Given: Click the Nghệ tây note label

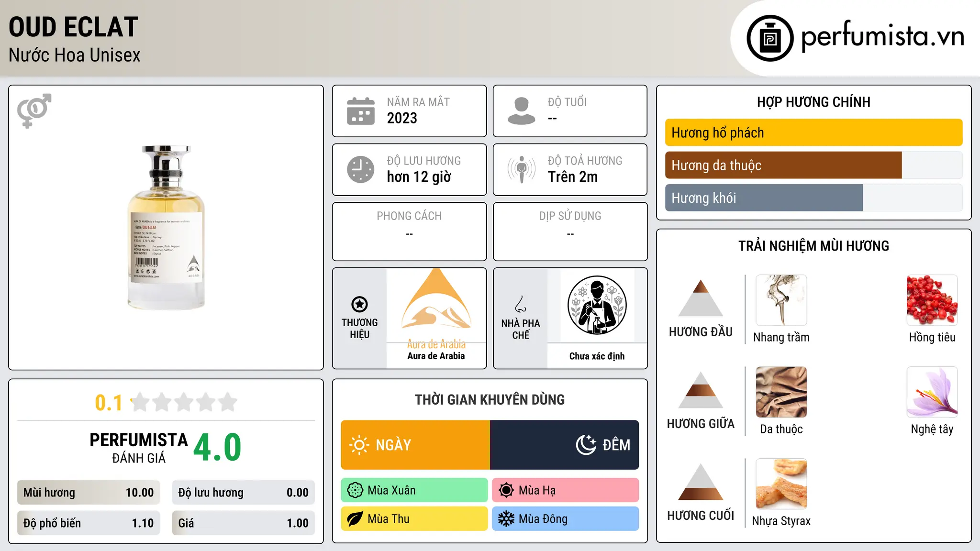Looking at the screenshot, I should (932, 429).
